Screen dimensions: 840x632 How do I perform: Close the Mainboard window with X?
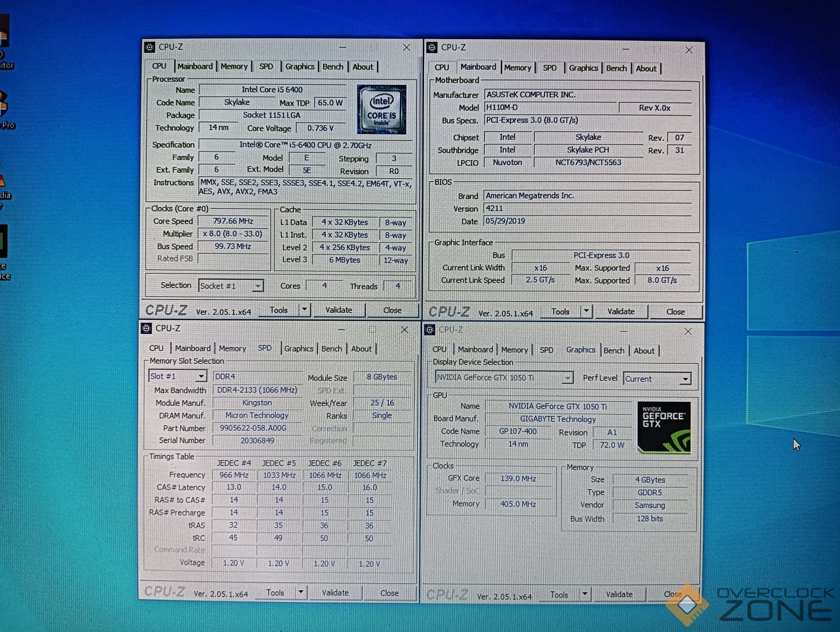pyautogui.click(x=689, y=50)
